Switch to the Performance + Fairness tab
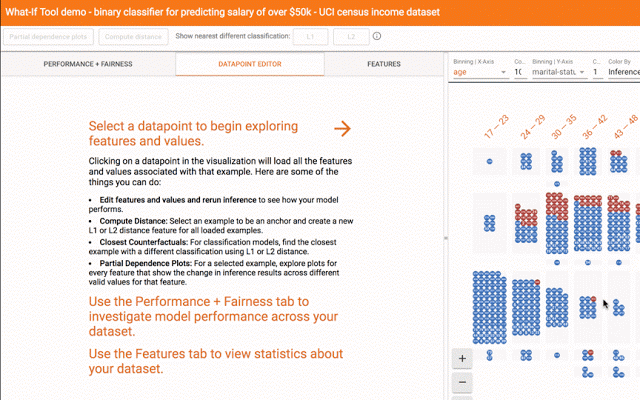 88,64
